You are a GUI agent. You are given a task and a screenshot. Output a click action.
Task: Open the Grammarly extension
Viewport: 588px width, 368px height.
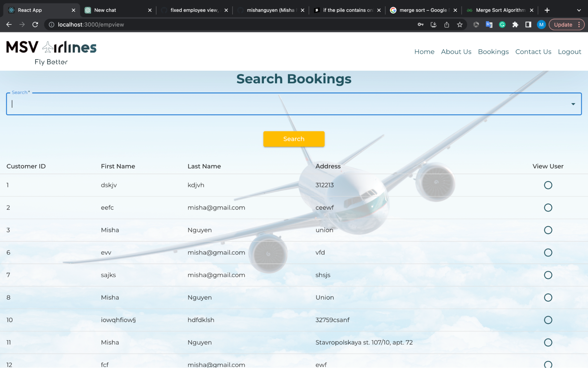click(x=502, y=24)
